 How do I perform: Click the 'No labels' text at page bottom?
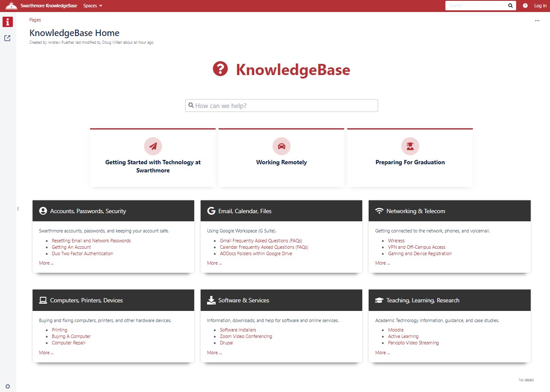coord(526,380)
